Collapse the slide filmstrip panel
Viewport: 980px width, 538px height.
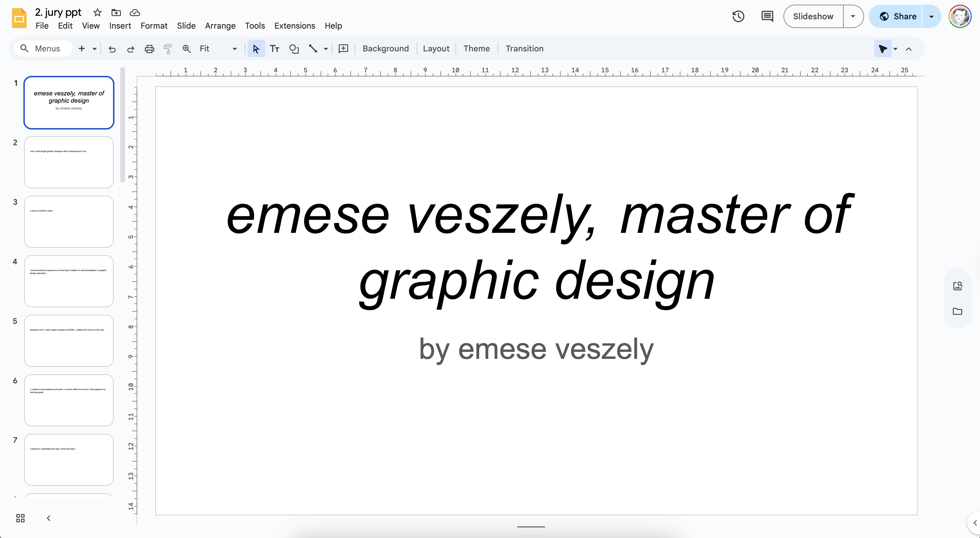point(49,518)
